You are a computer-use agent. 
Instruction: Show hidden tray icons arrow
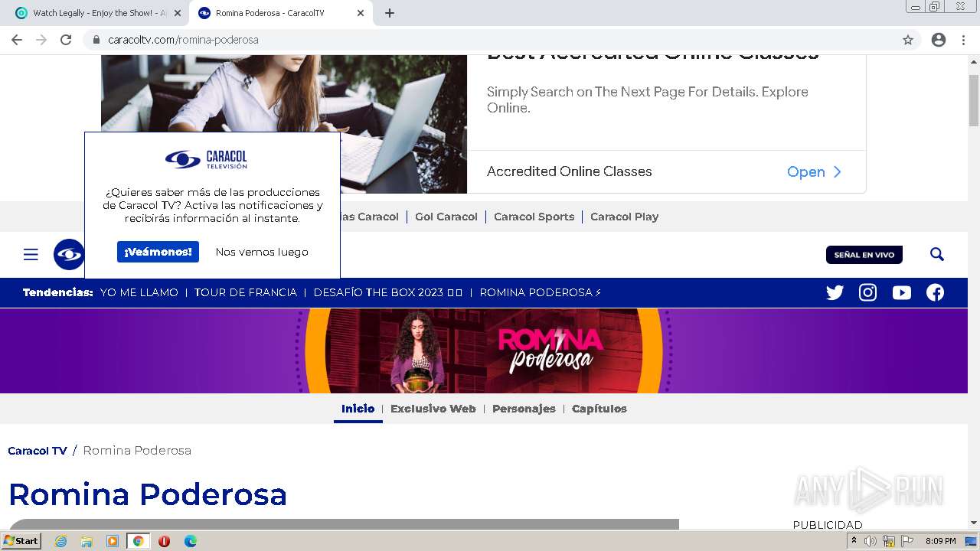coord(854,541)
